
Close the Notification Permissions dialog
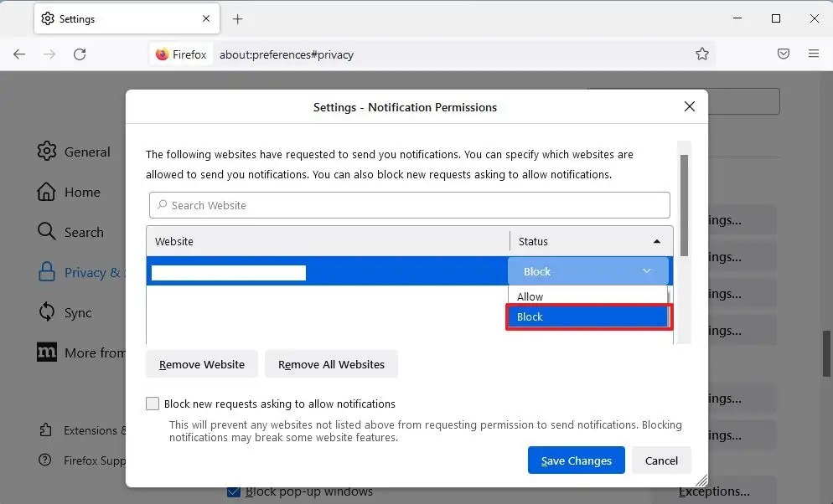pyautogui.click(x=689, y=106)
